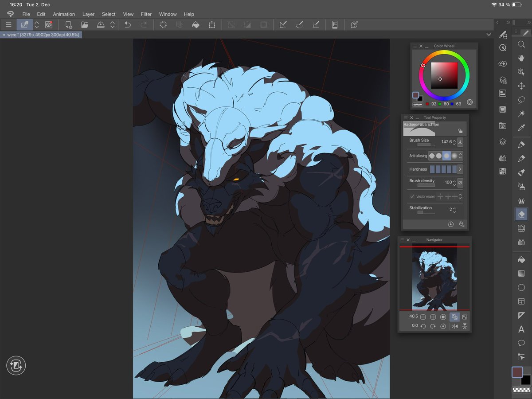This screenshot has width=532, height=399.
Task: Pick a color with the Eyedropper tool
Action: point(521,128)
